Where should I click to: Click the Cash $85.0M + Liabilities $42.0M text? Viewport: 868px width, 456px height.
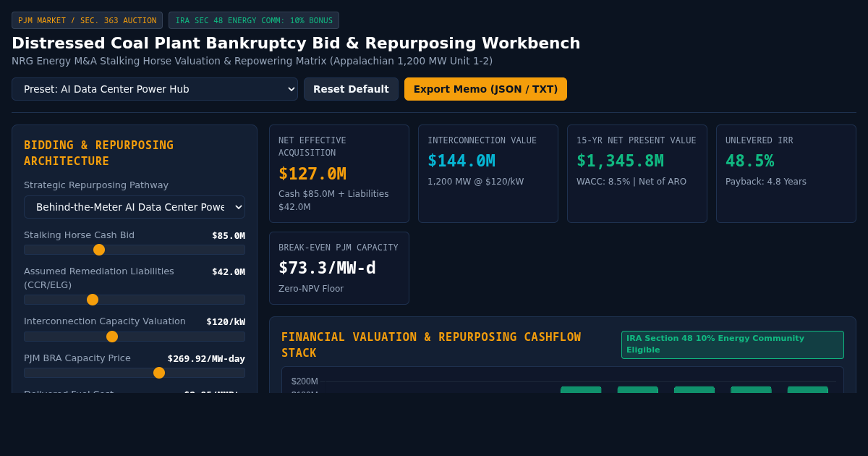coord(333,200)
